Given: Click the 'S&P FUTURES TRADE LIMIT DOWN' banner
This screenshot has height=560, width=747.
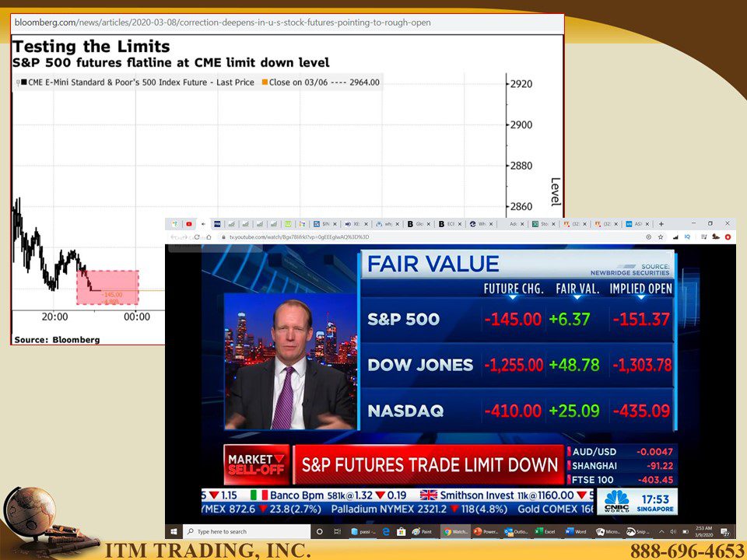Looking at the screenshot, I should (x=430, y=465).
